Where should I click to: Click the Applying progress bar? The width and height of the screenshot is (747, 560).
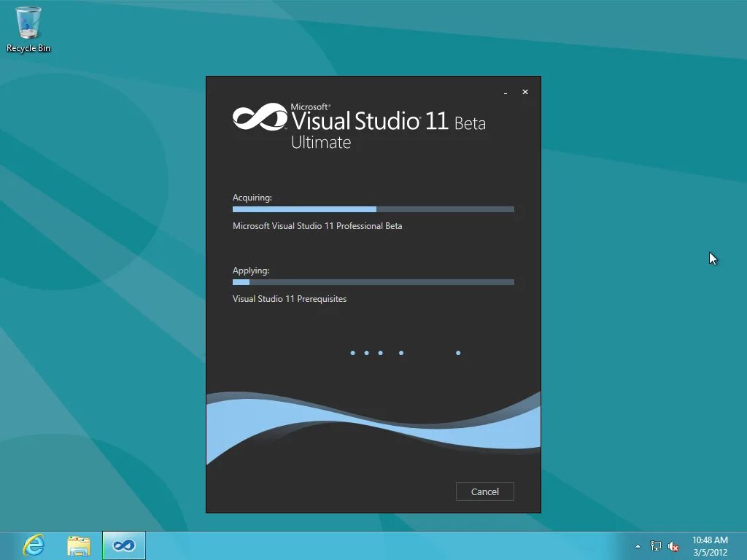[x=373, y=282]
